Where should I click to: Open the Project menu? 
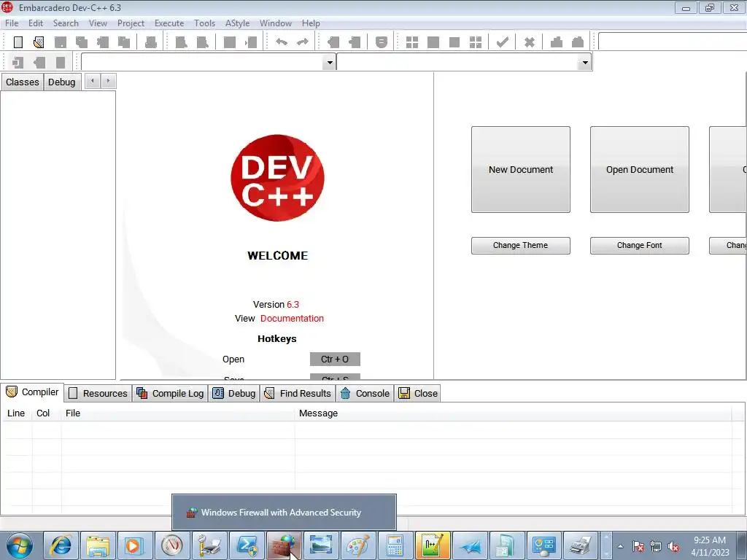pyautogui.click(x=131, y=23)
